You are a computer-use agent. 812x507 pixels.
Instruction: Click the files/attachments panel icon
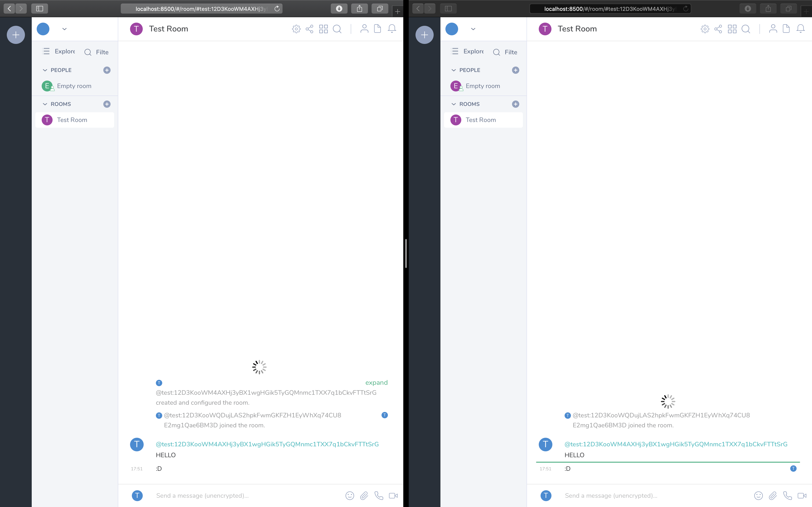click(x=378, y=29)
